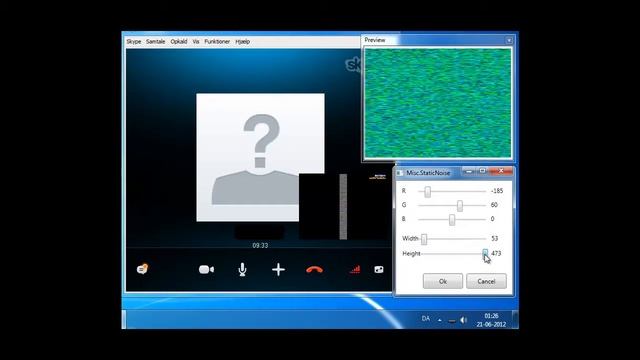This screenshot has width=640, height=360.
Task: Click the call timer 09:33
Action: [260, 245]
